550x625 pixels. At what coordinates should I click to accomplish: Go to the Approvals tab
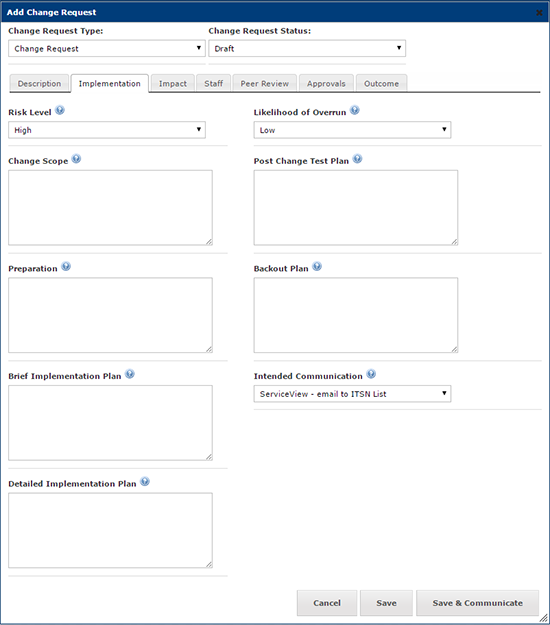(326, 84)
